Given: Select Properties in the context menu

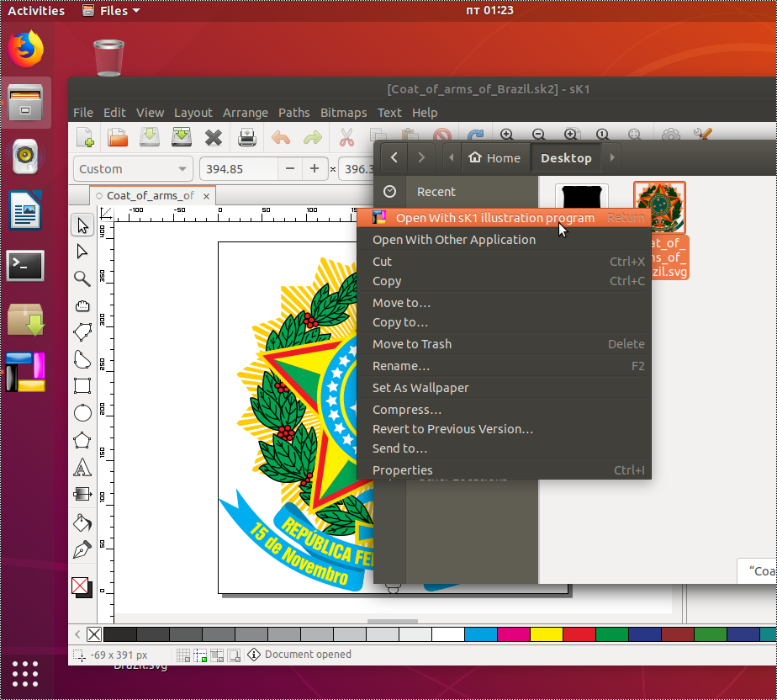Looking at the screenshot, I should (x=504, y=470).
